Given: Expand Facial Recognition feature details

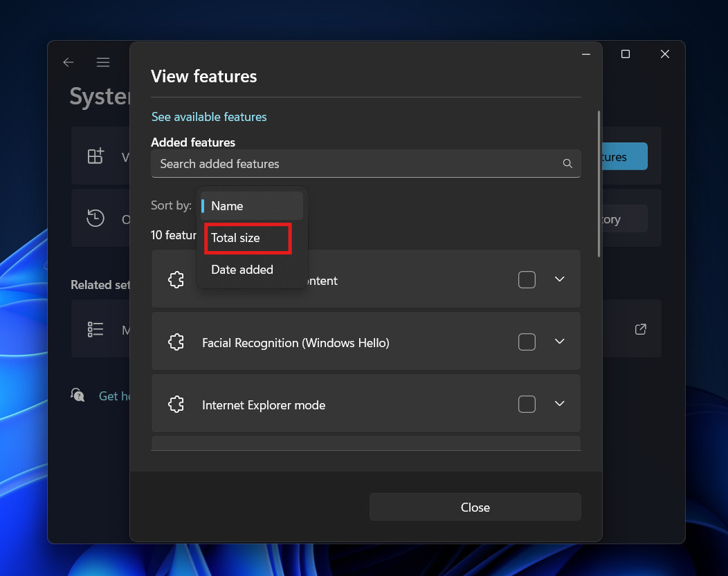Looking at the screenshot, I should point(560,342).
